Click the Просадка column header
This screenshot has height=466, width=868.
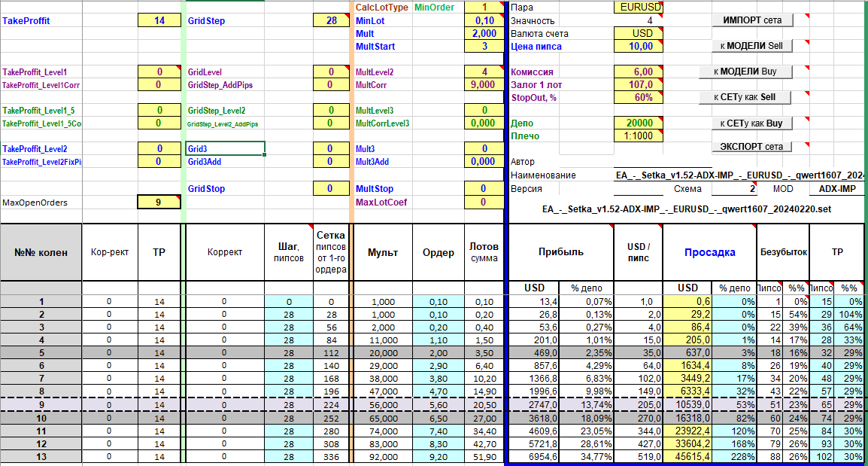pyautogui.click(x=710, y=253)
